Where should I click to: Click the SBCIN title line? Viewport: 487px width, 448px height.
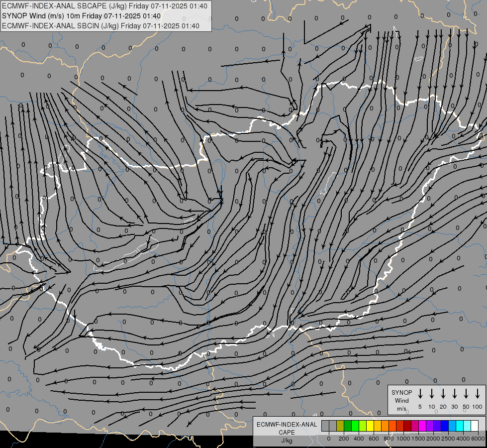pyautogui.click(x=100, y=26)
